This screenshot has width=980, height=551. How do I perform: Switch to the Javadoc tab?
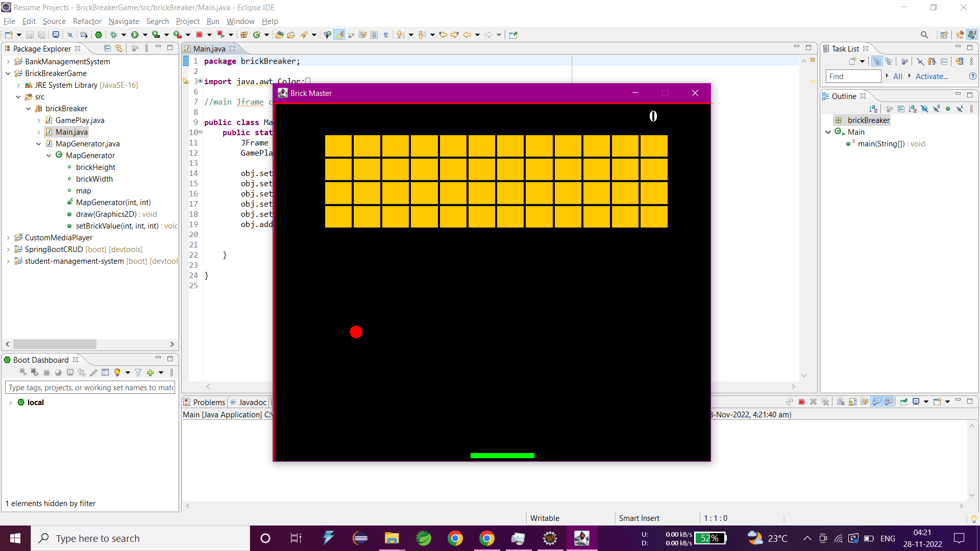coord(253,402)
